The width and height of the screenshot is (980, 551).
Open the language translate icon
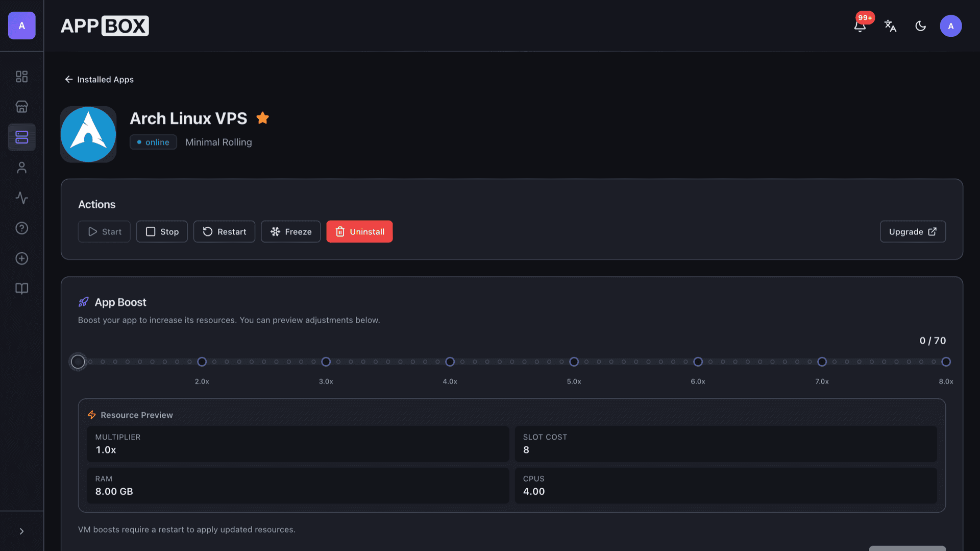pos(890,26)
